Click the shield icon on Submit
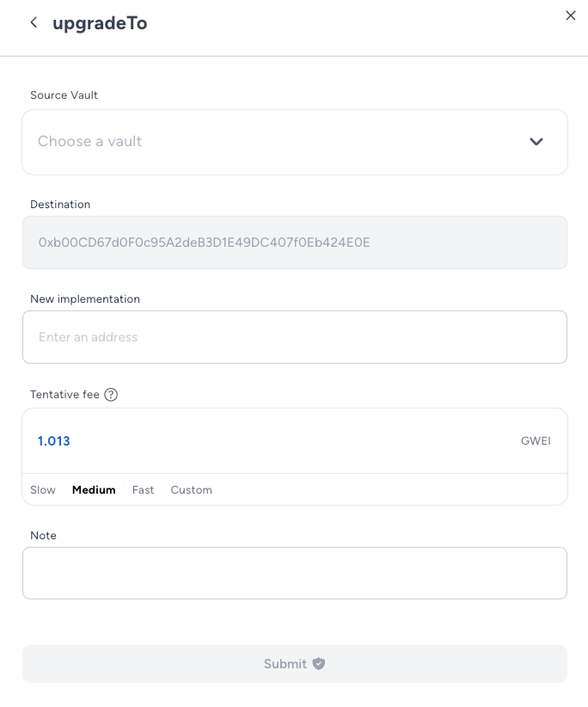Viewport: 588px width, 707px height. (x=319, y=664)
